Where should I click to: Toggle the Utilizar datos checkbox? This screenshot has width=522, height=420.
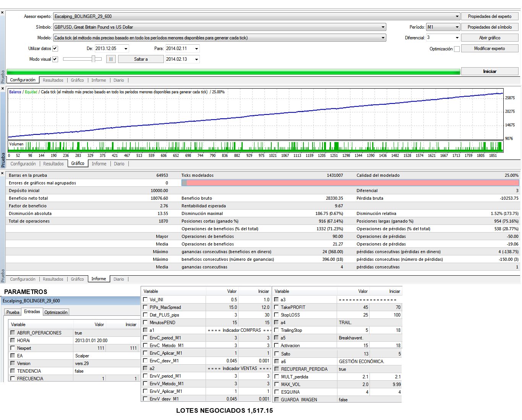55,48
